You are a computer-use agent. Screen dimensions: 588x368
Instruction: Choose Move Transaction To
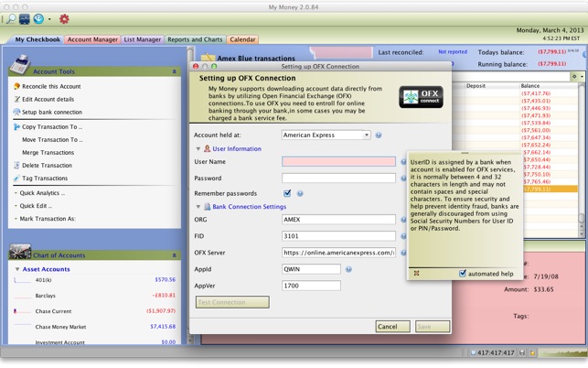52,140
